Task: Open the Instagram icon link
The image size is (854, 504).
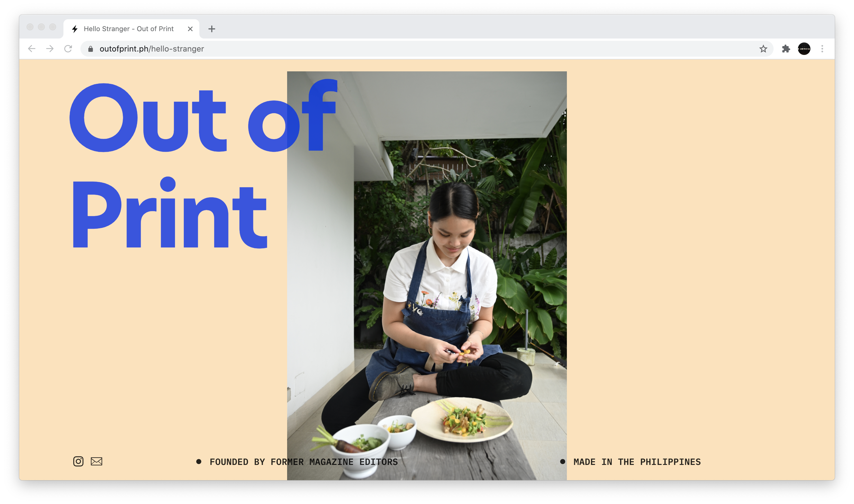Action: 78,461
